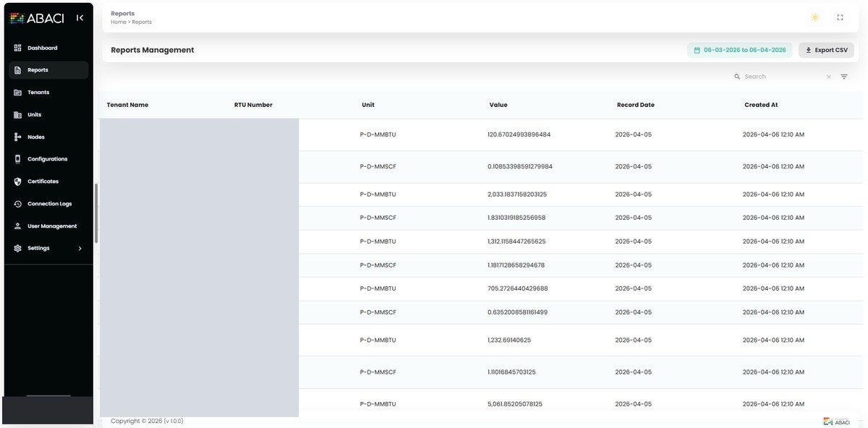868x428 pixels.
Task: Click the ABACI logo in the sidebar
Action: pos(37,18)
